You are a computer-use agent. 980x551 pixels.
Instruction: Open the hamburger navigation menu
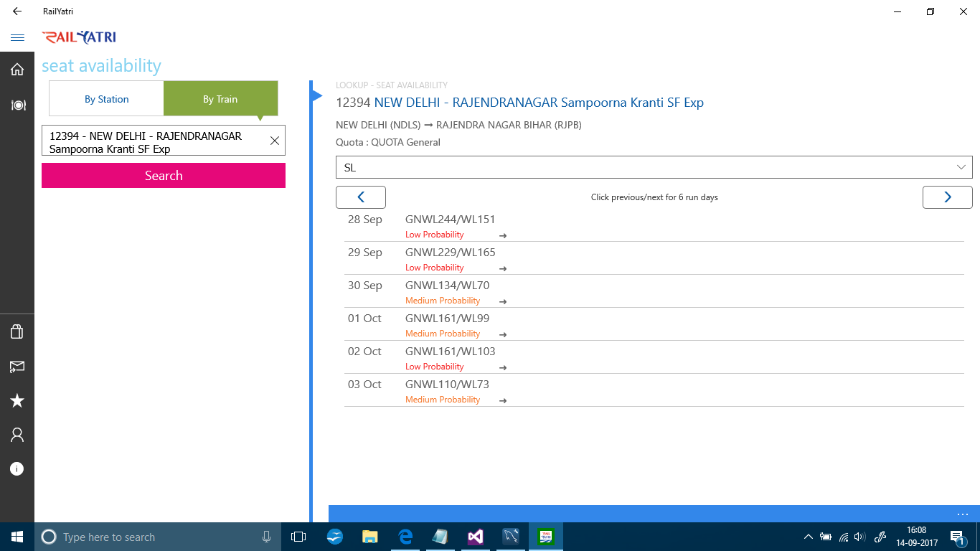point(17,37)
